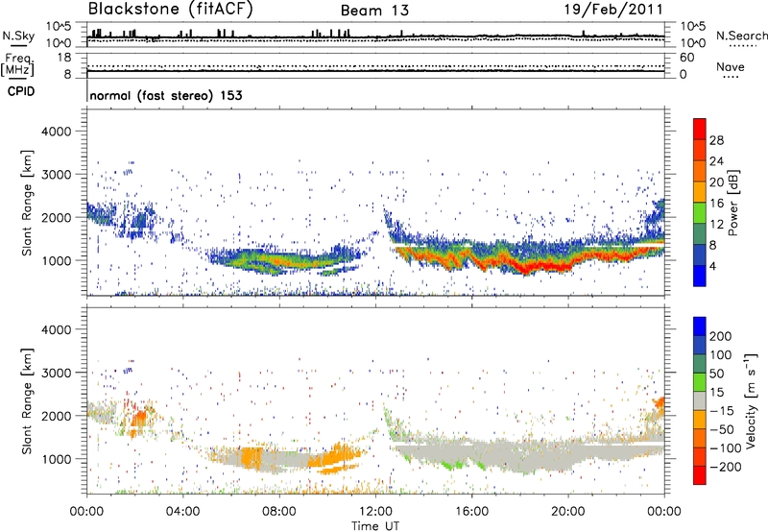Viewport: 768px width, 532px height.
Task: Click the 'Velocity [m s-1]' color bar label
Action: [751, 401]
